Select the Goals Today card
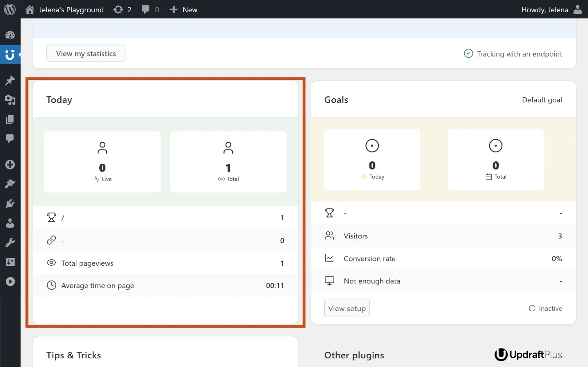588x367 pixels. (372, 159)
